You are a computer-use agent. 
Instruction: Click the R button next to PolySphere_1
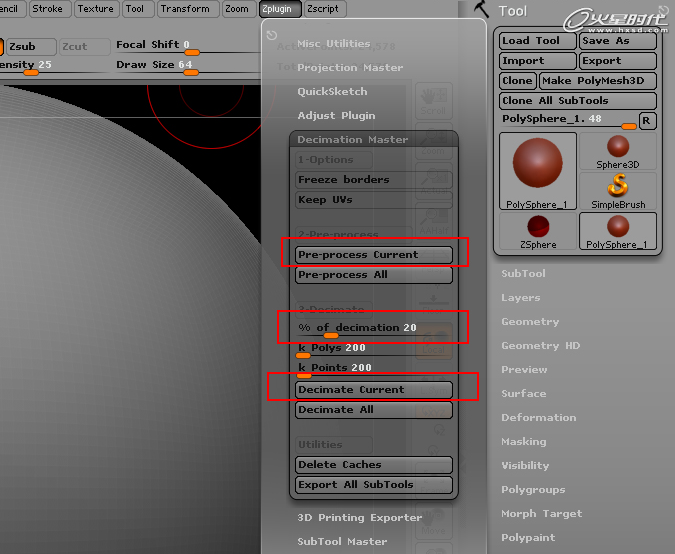[x=647, y=121]
